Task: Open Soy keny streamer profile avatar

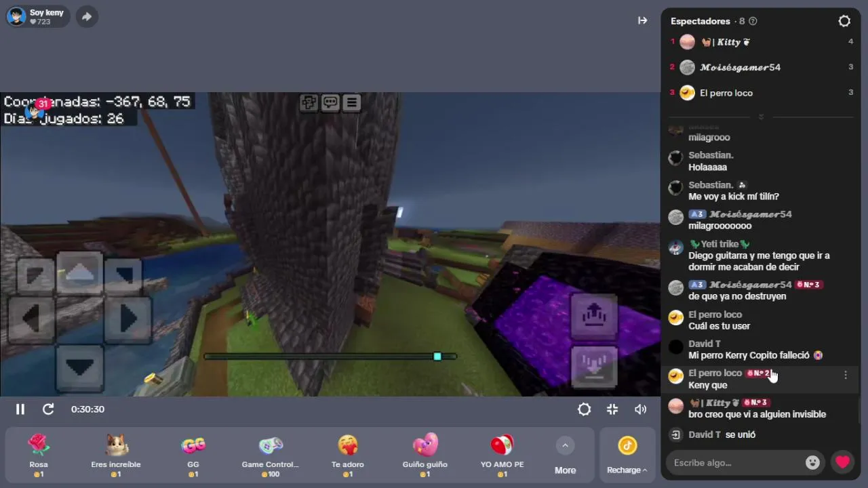Action: pyautogui.click(x=16, y=16)
